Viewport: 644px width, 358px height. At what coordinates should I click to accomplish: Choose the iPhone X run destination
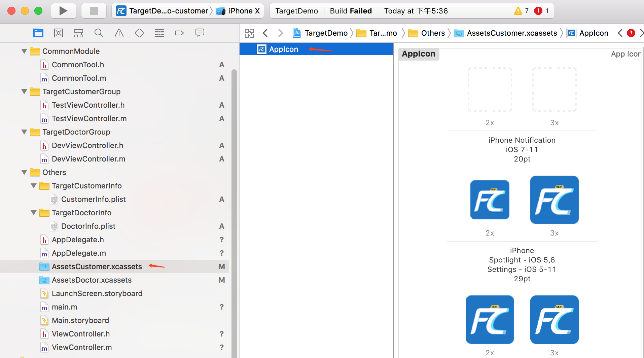tap(238, 11)
